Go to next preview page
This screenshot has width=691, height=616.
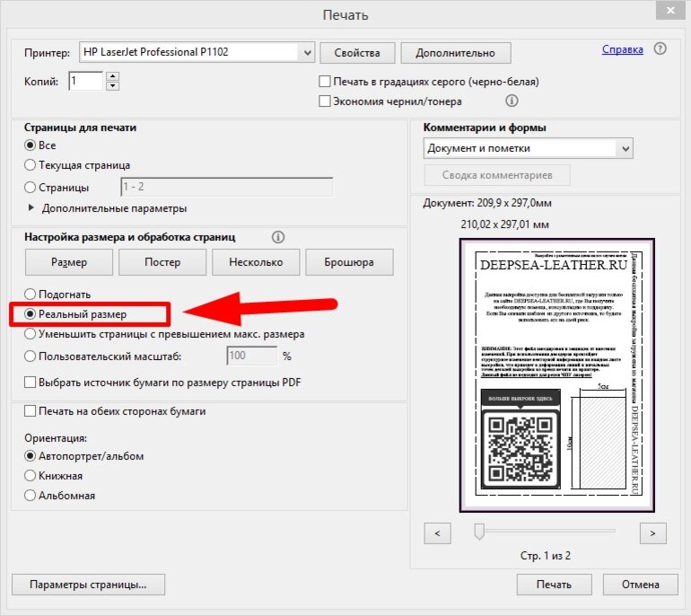pos(652,533)
